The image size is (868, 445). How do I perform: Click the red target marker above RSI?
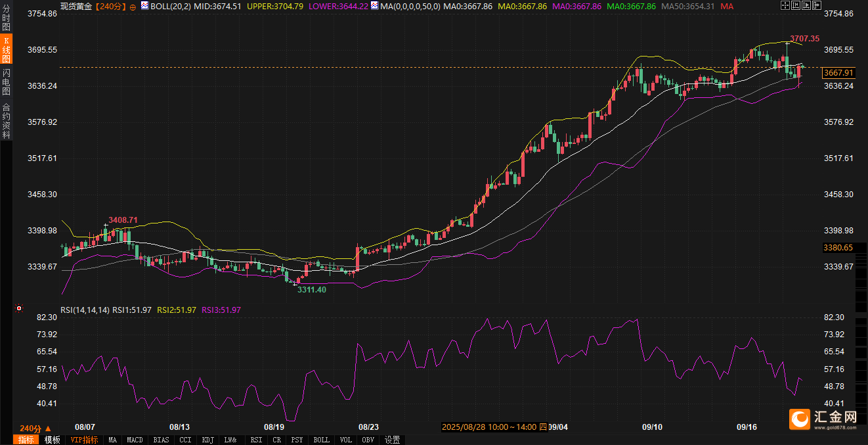point(19,308)
